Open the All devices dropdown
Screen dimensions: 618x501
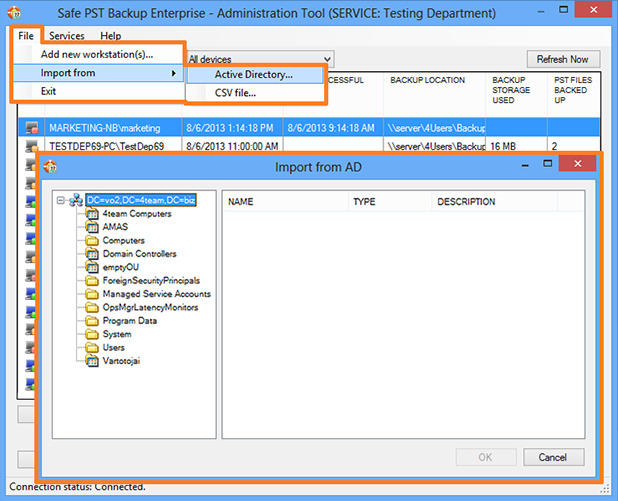(260, 59)
